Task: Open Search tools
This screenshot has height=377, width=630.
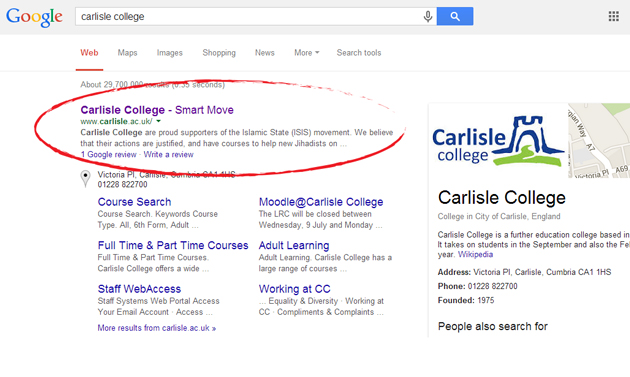Action: 359,53
